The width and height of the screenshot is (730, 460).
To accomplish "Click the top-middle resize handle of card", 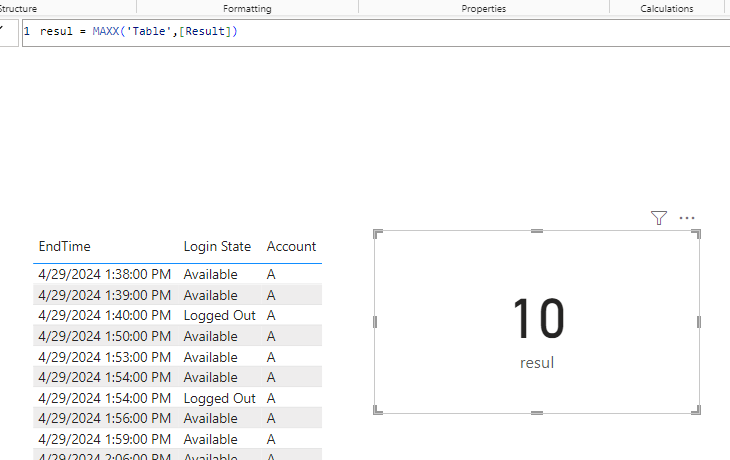I will pos(537,231).
